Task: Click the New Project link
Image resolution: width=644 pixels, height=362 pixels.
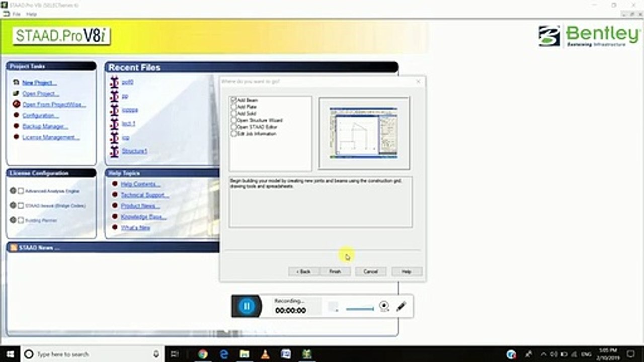Action: point(39,82)
